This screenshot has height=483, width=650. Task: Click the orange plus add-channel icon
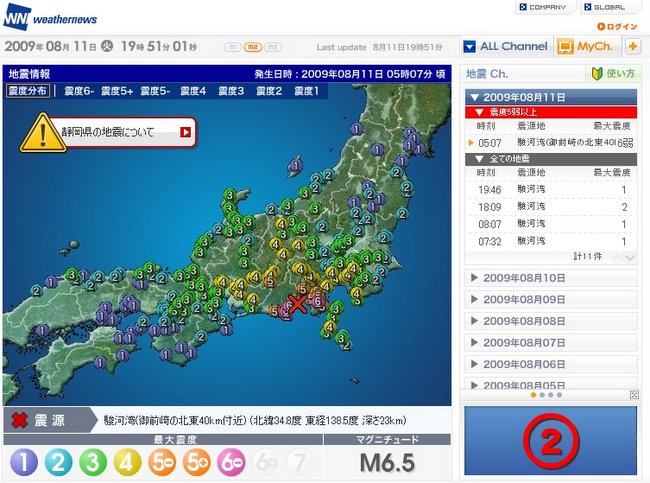tap(633, 46)
